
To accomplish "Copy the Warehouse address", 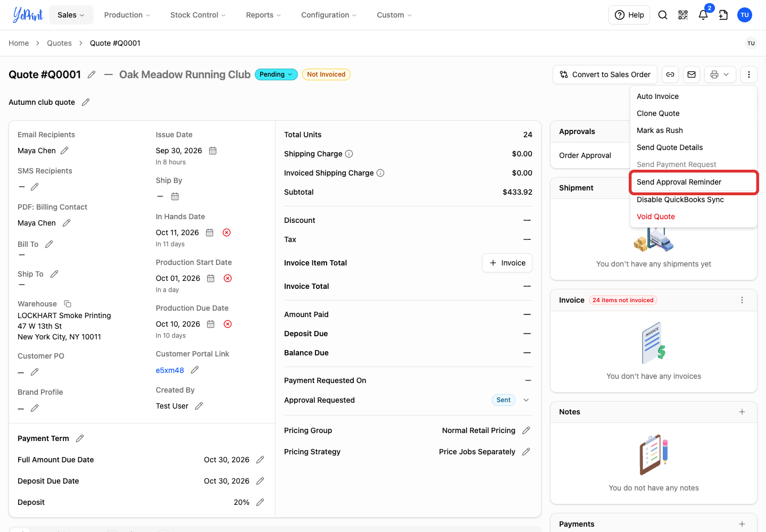I will point(68,304).
